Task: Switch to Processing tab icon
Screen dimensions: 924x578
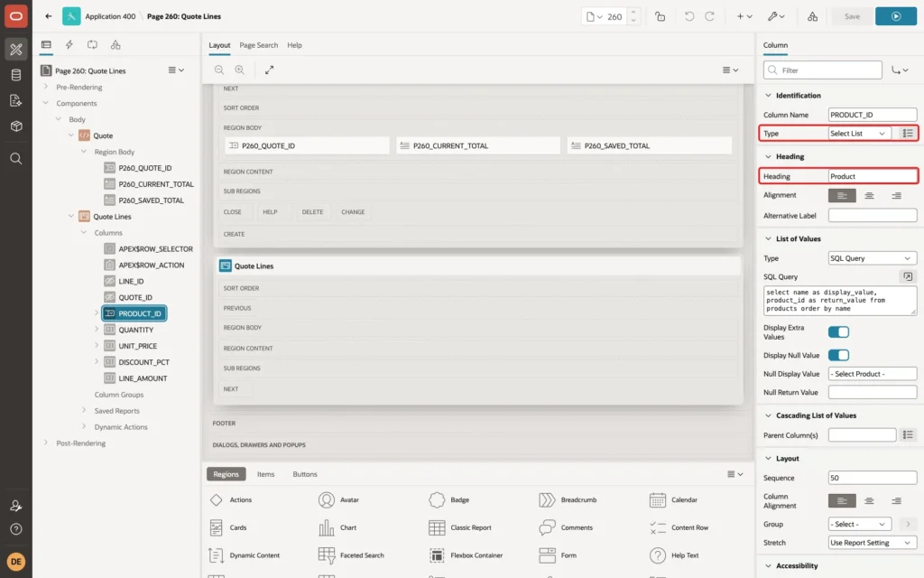Action: click(x=92, y=45)
